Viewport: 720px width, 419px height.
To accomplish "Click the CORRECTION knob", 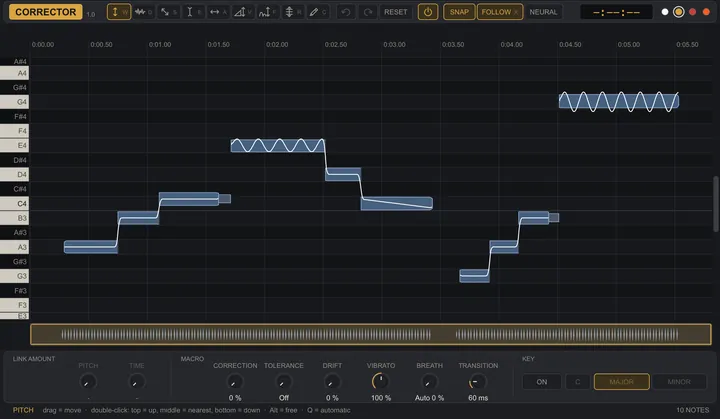I will 235,382.
